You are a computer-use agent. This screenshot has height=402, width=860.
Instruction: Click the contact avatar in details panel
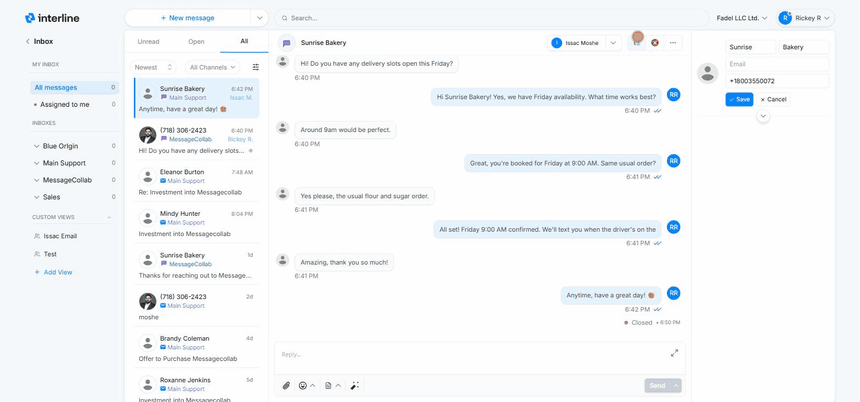coord(708,73)
